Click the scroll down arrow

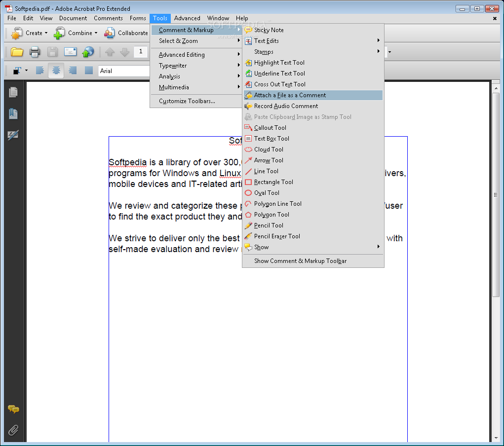point(496,438)
